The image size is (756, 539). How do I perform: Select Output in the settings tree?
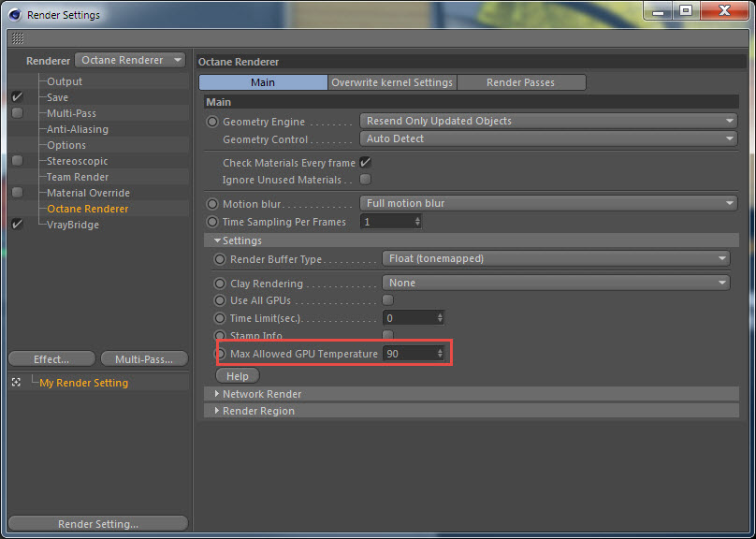[x=65, y=81]
